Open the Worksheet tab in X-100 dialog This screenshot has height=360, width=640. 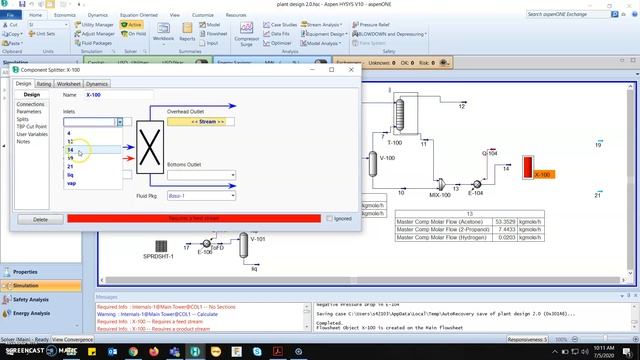68,84
